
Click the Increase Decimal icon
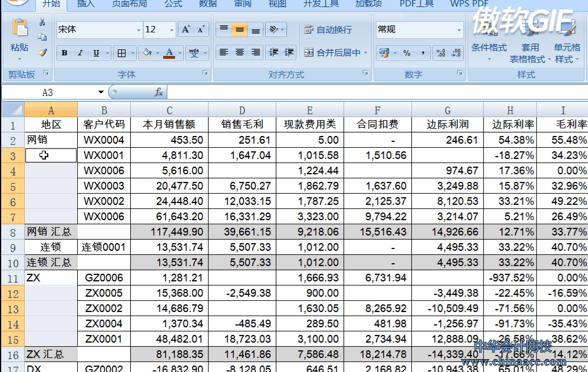click(441, 53)
